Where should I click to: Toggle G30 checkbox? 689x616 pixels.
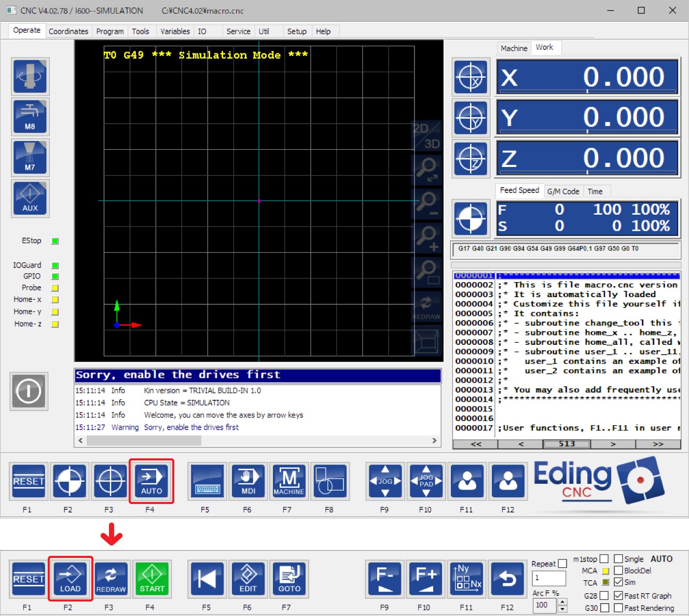coord(604,608)
